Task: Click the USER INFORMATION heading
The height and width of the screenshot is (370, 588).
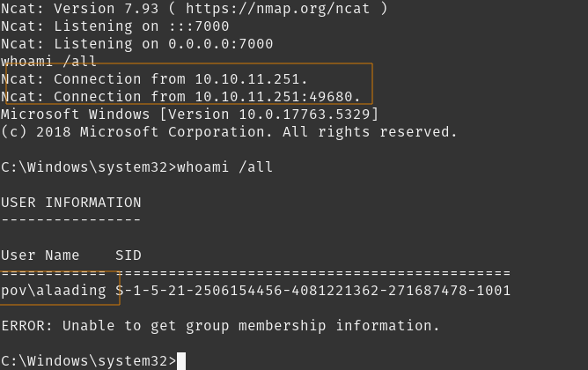Action: 71,202
